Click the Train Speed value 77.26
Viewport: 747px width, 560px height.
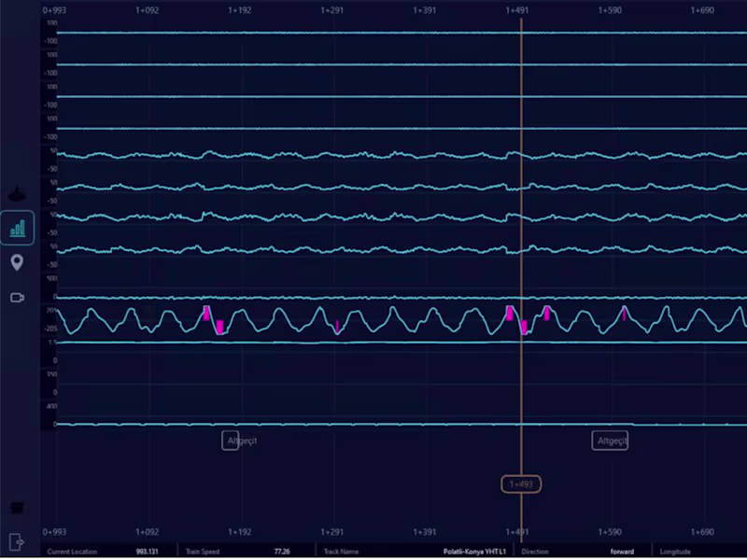pyautogui.click(x=282, y=552)
